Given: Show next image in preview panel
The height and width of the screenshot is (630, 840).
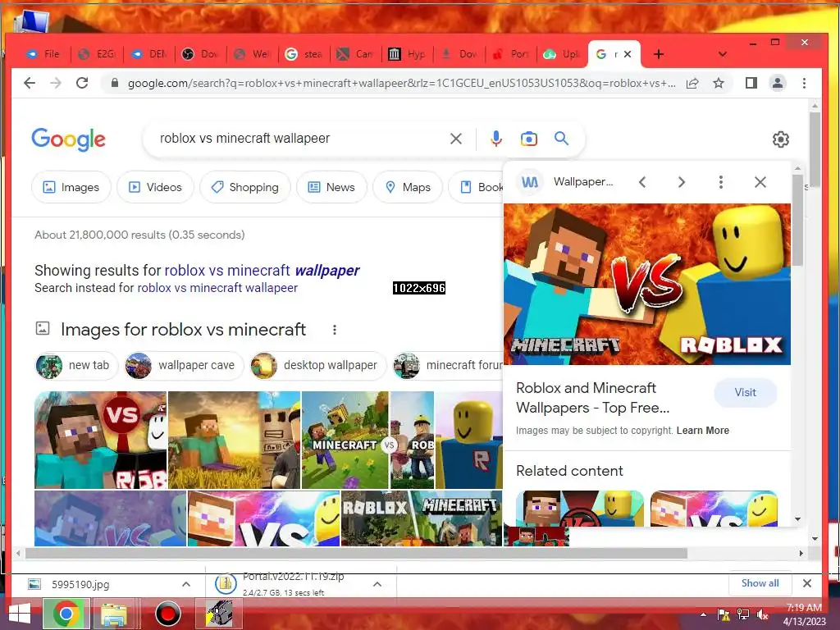Looking at the screenshot, I should coord(682,182).
